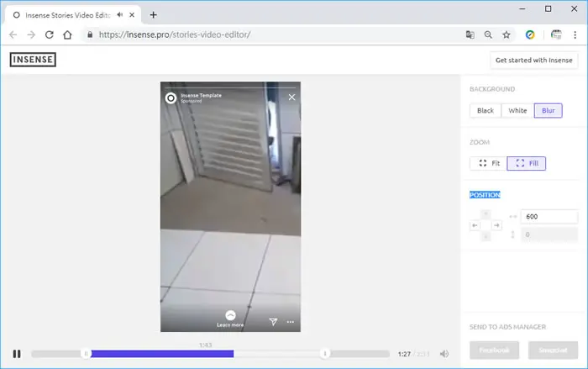The image size is (588, 369).
Task: Click the Insense Template profile circle icon
Action: click(x=171, y=98)
